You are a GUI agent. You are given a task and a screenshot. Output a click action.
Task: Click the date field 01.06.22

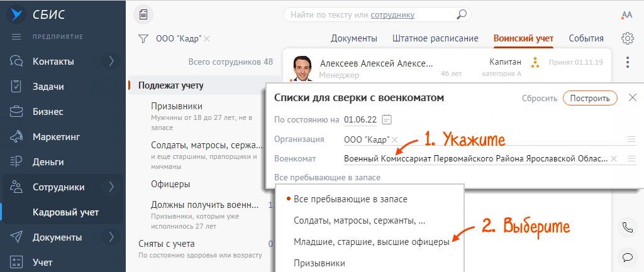(360, 119)
